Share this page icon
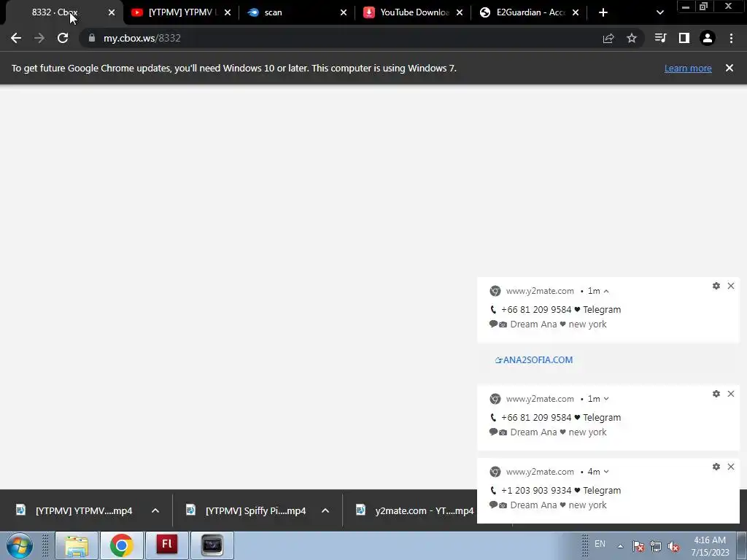The image size is (747, 560). pos(608,38)
